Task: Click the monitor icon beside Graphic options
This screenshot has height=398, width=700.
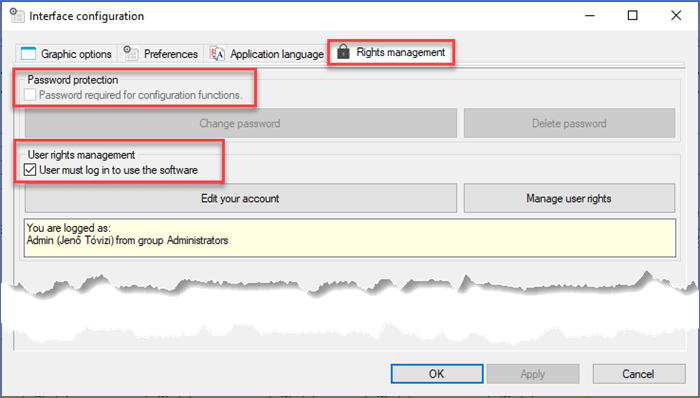Action: pos(29,54)
